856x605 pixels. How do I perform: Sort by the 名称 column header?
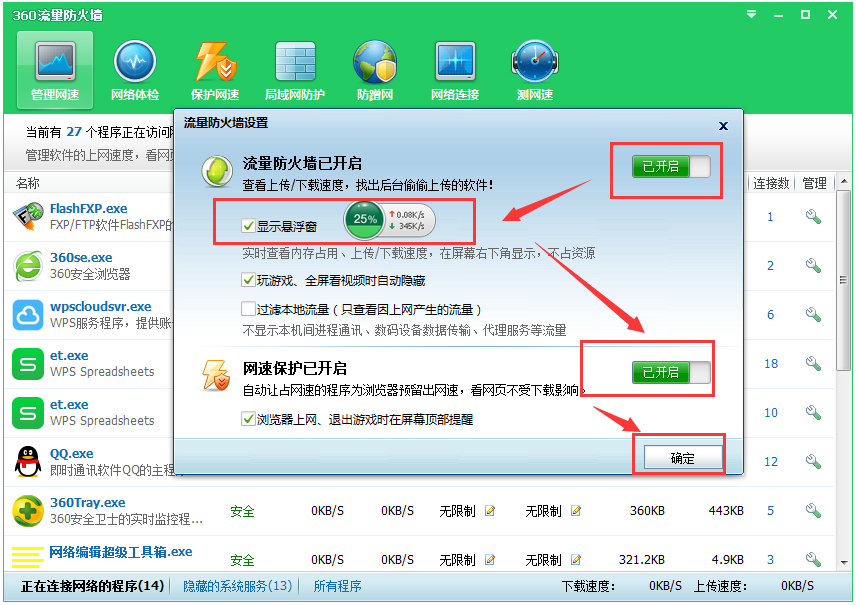click(x=28, y=183)
